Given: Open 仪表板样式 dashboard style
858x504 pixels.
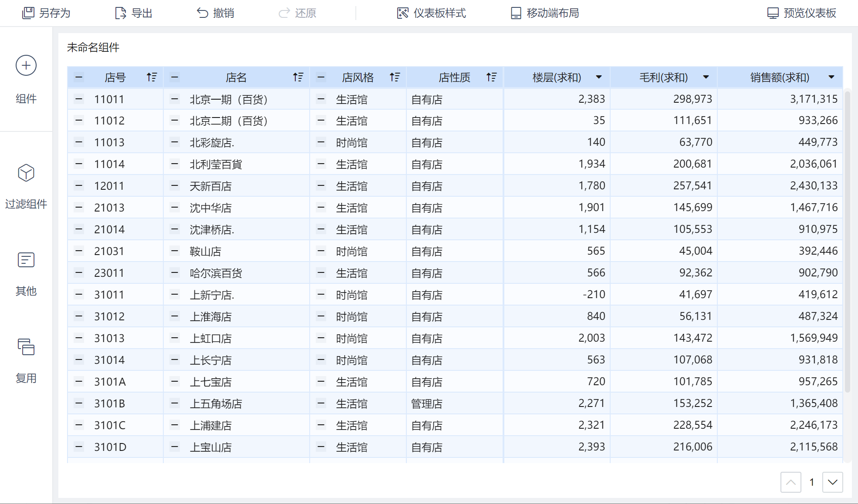Looking at the screenshot, I should [x=431, y=13].
